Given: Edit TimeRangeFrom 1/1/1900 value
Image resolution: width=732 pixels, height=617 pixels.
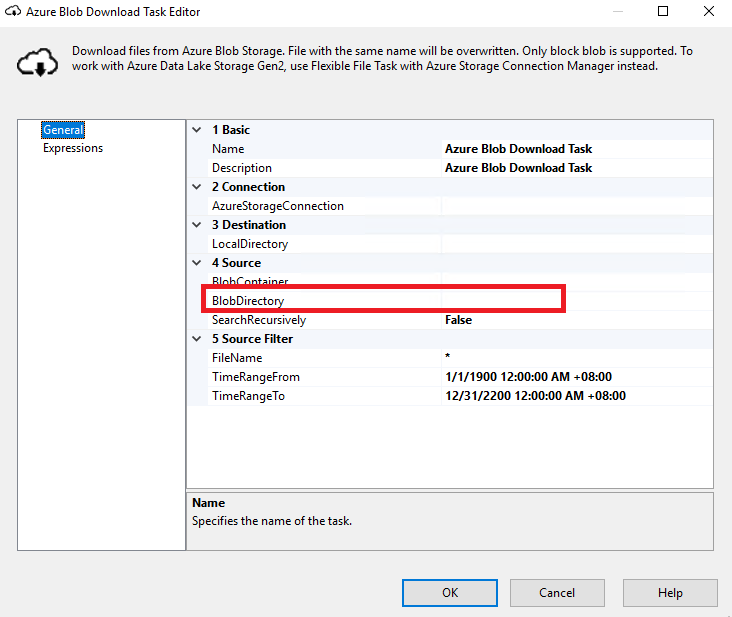Looking at the screenshot, I should [x=577, y=377].
